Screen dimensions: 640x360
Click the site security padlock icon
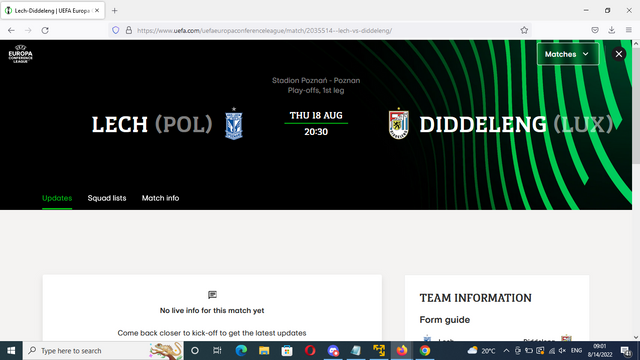tap(129, 30)
